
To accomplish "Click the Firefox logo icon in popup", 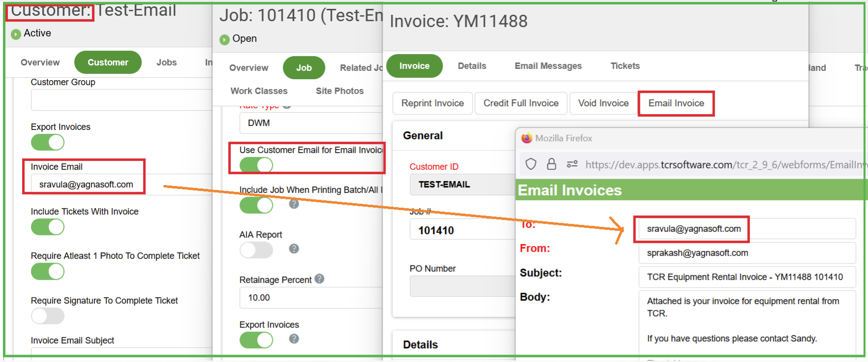I will pyautogui.click(x=527, y=138).
